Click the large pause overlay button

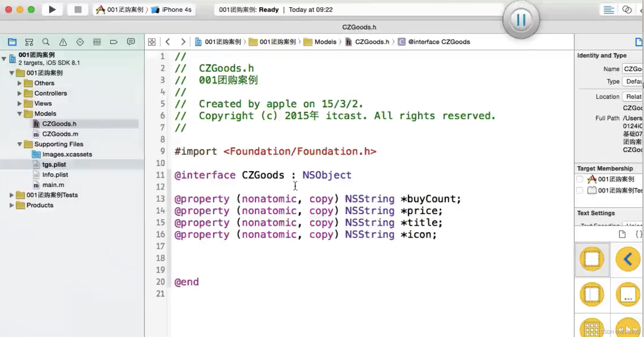pyautogui.click(x=521, y=20)
